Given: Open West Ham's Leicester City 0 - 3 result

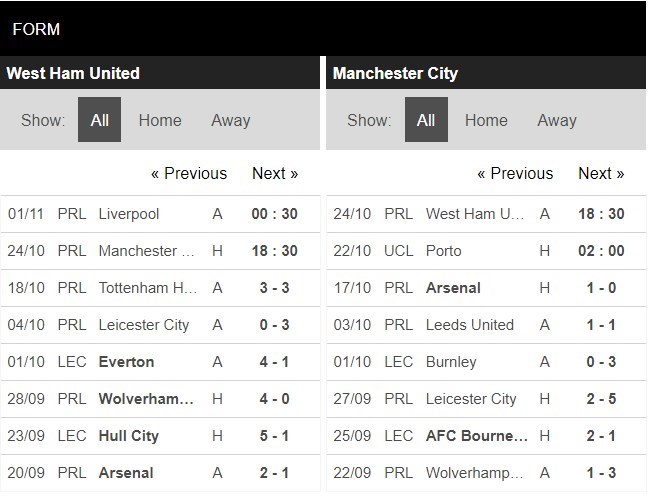Looking at the screenshot, I should point(160,325).
